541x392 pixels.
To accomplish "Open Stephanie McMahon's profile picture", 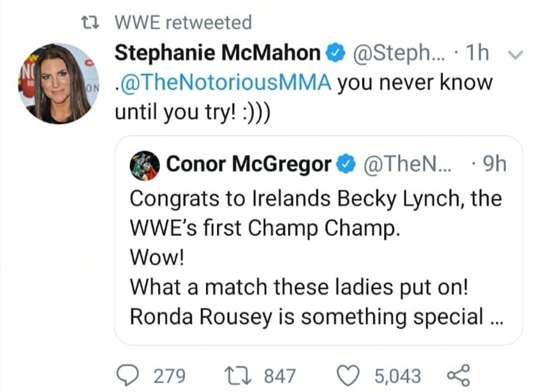I will (59, 84).
